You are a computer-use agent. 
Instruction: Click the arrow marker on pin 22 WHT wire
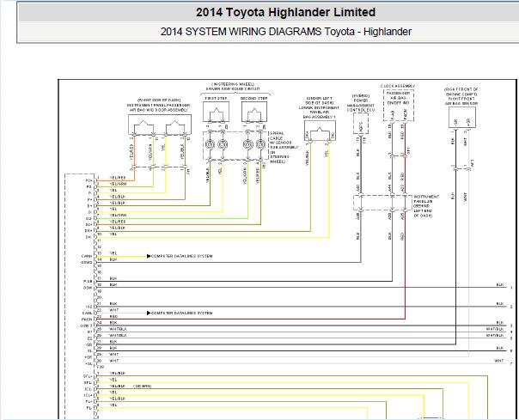[x=149, y=313]
